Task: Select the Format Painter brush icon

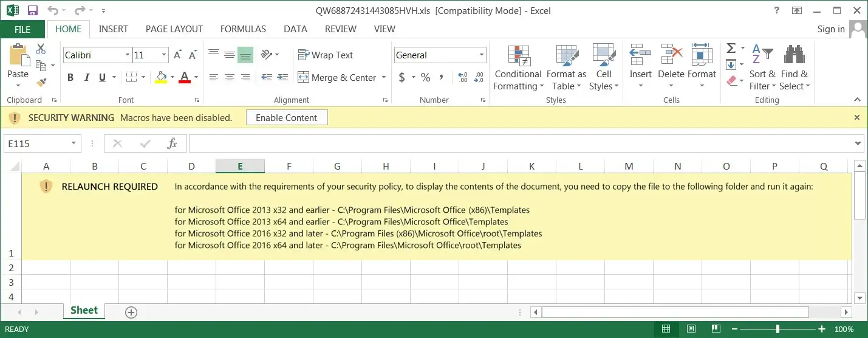Action: pyautogui.click(x=41, y=81)
